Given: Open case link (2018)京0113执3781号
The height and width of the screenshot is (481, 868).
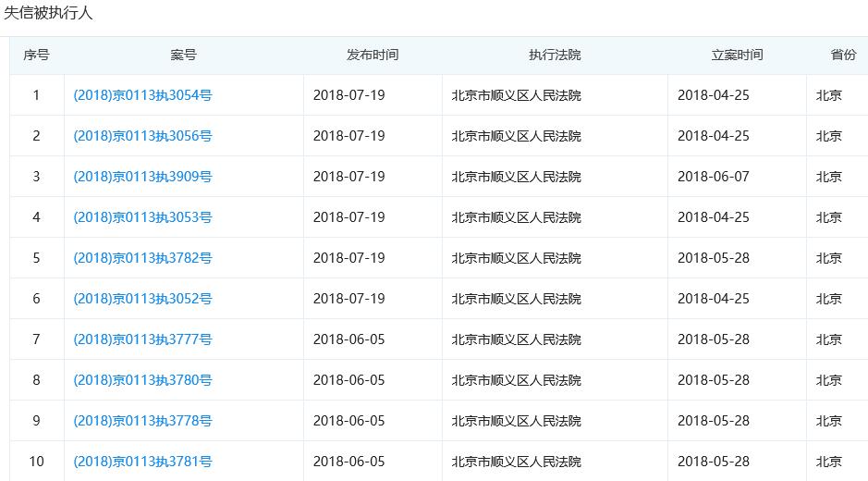Looking at the screenshot, I should pos(143,462).
